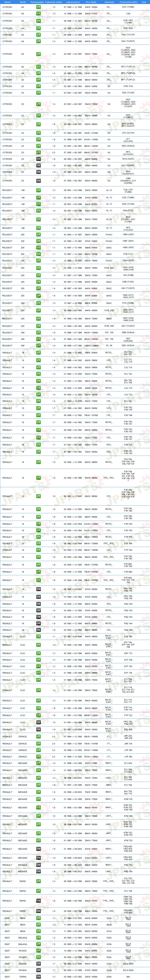Click the diesel ON icon in the DHY (XUD9TE/Y) row
The height and width of the screenshot is (980, 150).
coord(39,172)
